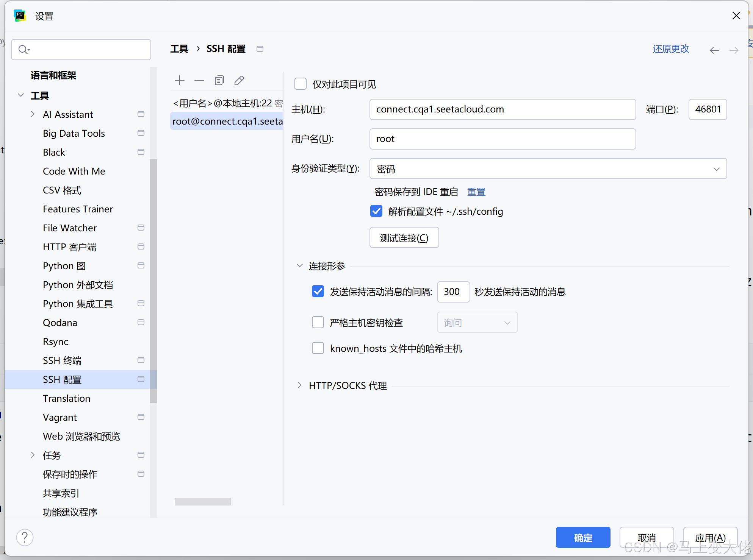Remove the selected SSH configuration
The width and height of the screenshot is (753, 560).
point(199,80)
